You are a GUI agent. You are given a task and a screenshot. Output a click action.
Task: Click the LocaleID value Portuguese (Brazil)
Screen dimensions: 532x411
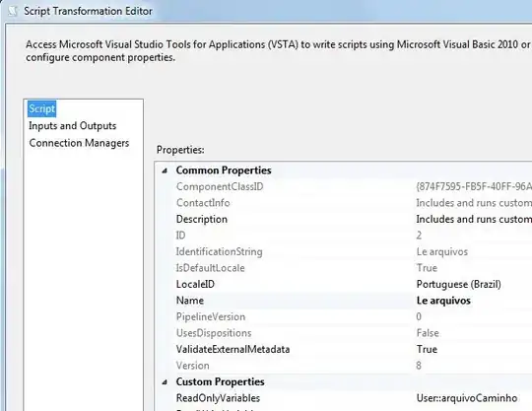pos(459,285)
